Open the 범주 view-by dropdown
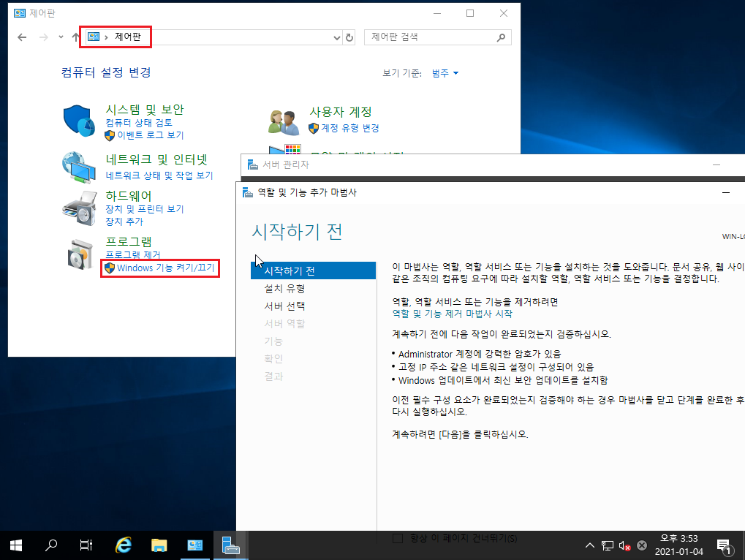Screen dimensions: 745x560 (x=445, y=73)
